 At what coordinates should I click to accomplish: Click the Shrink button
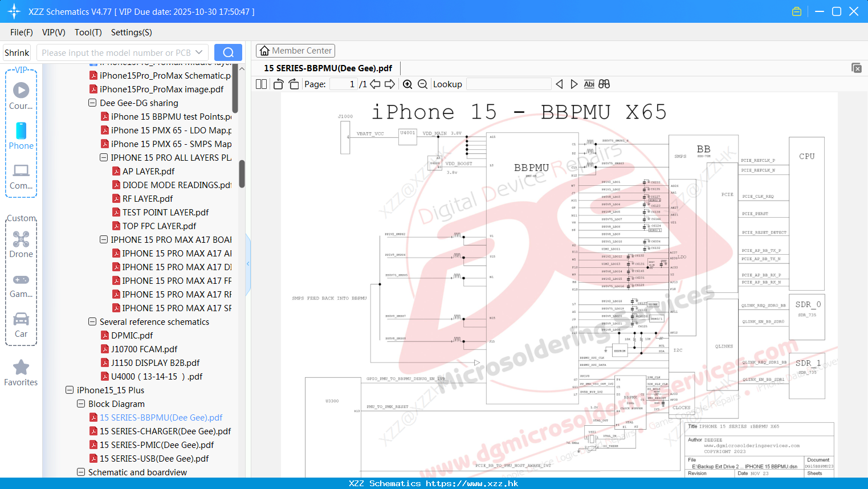point(17,52)
